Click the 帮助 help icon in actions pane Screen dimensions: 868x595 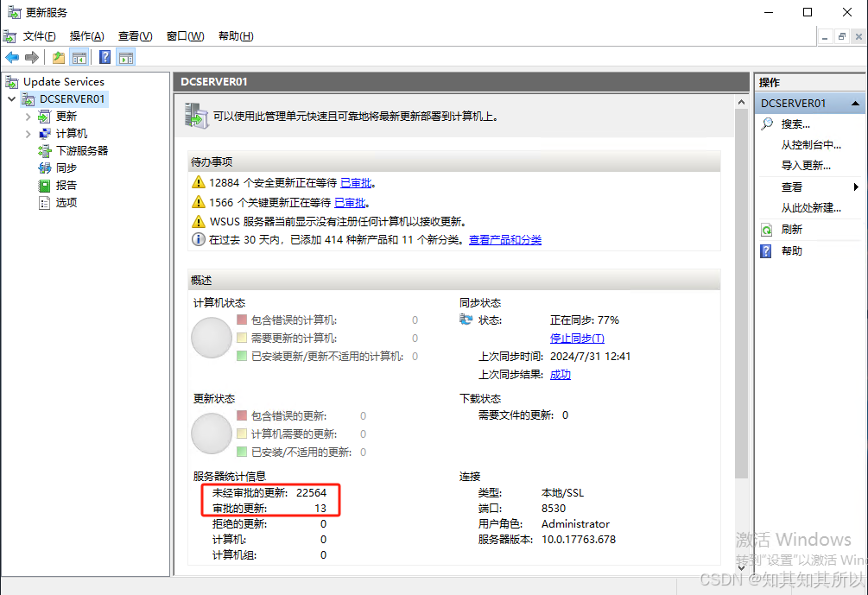(x=766, y=251)
